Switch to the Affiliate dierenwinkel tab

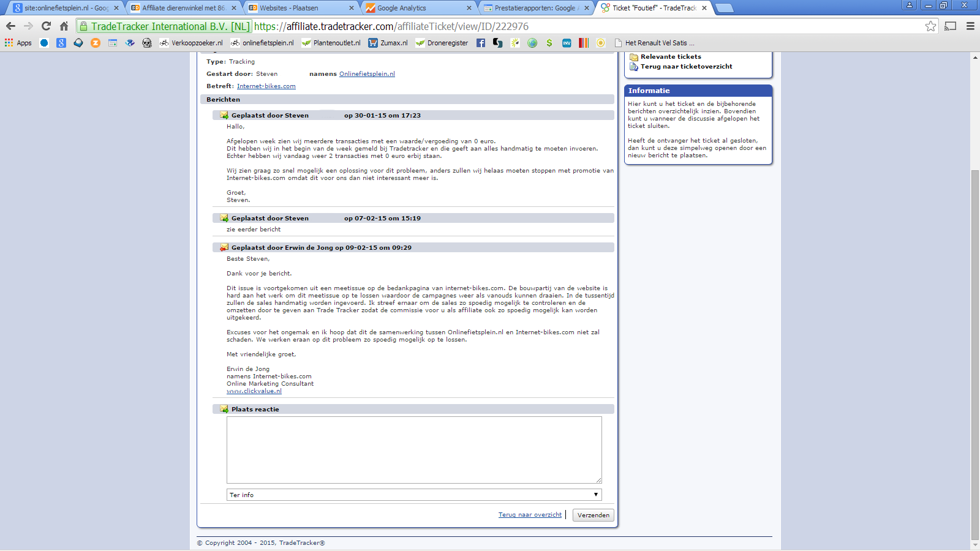[x=183, y=8]
